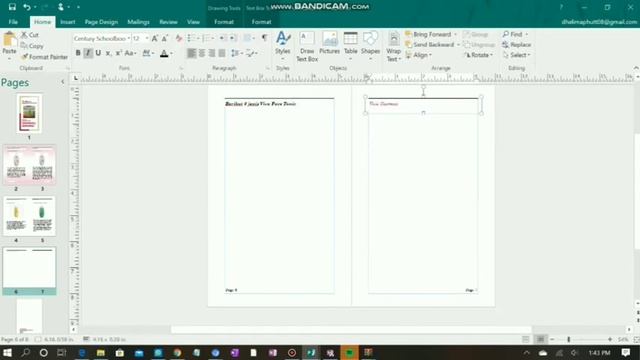Clear all formatting icon
Viewport: 640px width, 360px height.
pos(179,38)
